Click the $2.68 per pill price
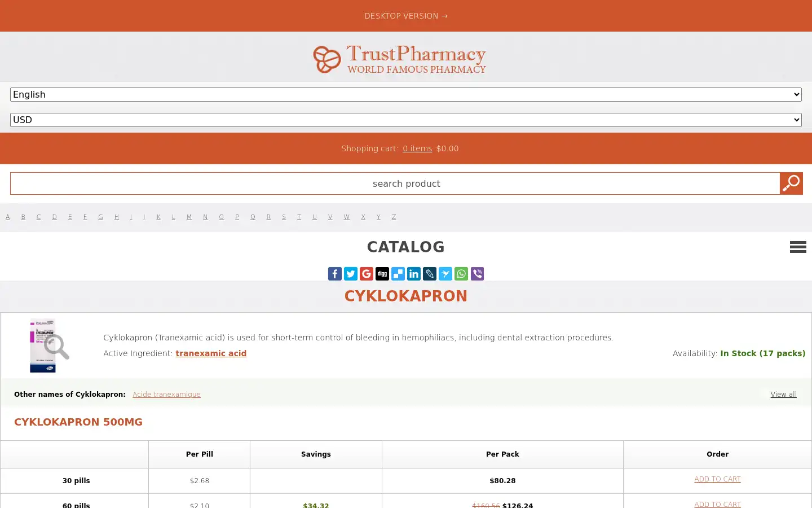 200,481
